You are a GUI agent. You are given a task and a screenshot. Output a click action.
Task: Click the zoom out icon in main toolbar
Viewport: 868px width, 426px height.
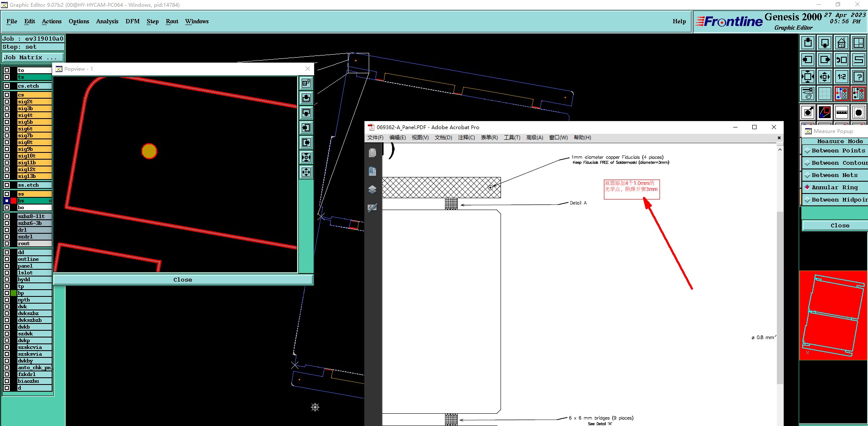[x=825, y=77]
